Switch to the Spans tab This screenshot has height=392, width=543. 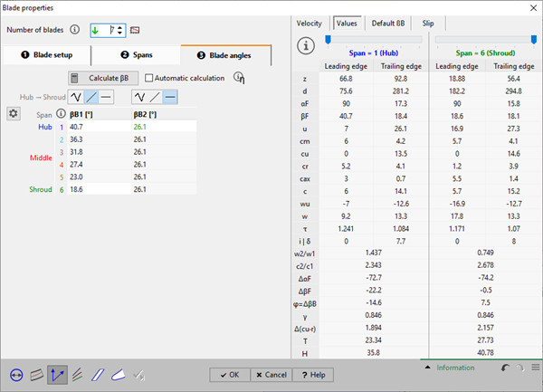click(x=136, y=55)
